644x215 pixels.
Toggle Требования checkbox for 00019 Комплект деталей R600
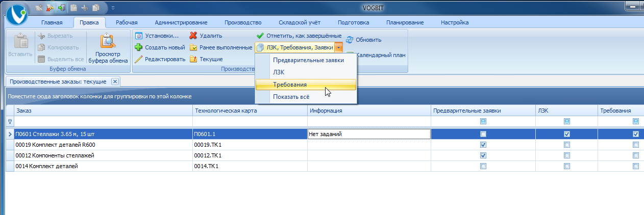coord(635,145)
